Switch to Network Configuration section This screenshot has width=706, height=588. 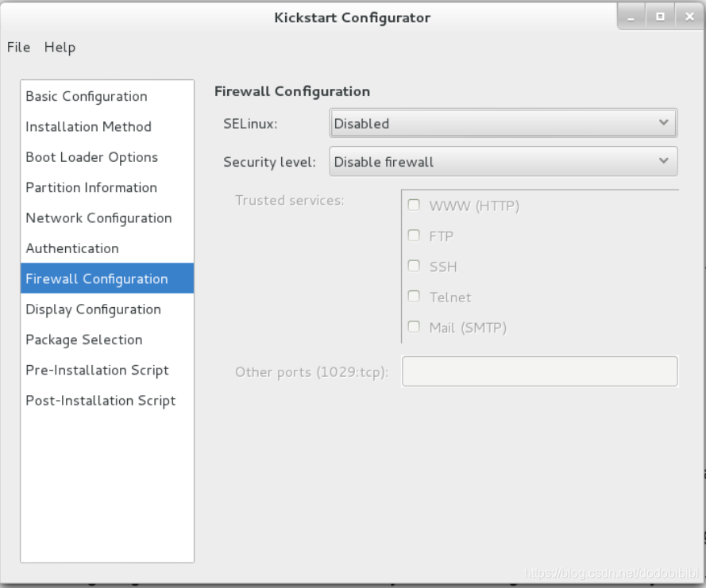point(107,218)
